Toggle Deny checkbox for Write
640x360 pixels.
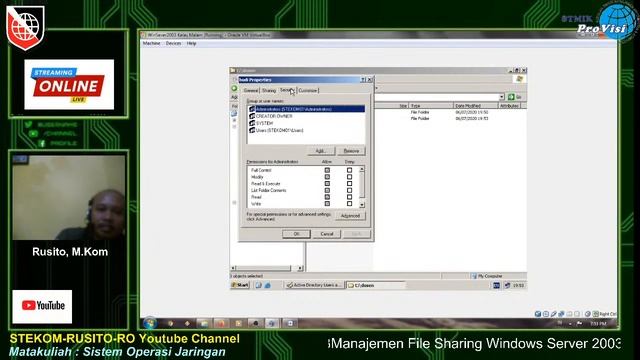(x=349, y=203)
